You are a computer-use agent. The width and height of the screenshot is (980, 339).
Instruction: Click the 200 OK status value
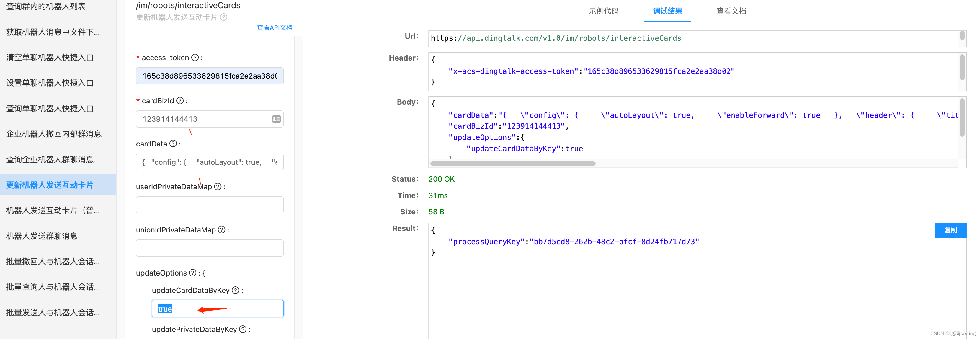click(441, 179)
